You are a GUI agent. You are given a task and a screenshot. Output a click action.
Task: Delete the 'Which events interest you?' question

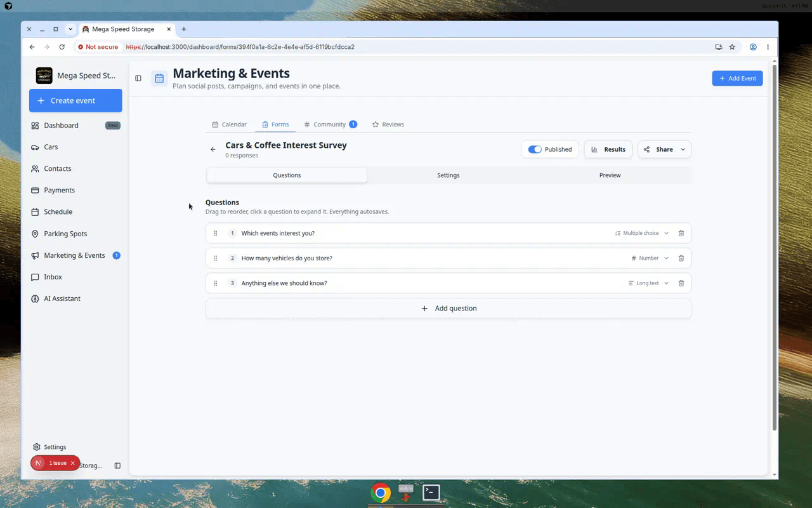681,233
